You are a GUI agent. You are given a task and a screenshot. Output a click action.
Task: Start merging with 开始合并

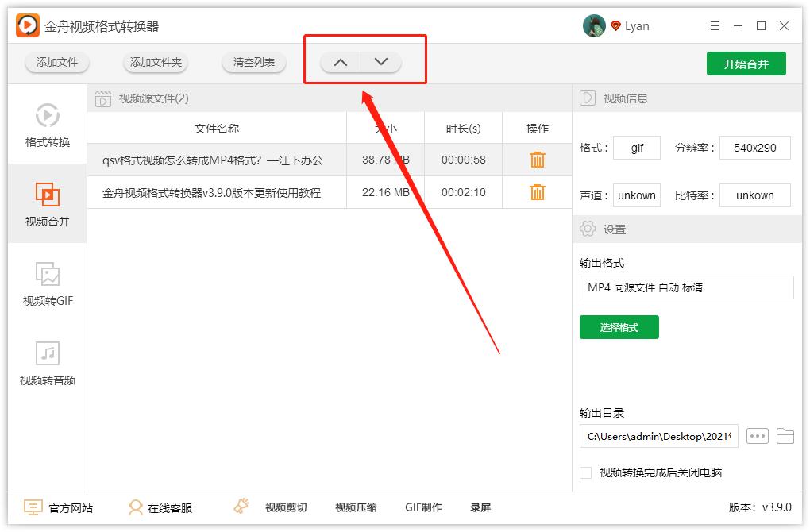(746, 64)
